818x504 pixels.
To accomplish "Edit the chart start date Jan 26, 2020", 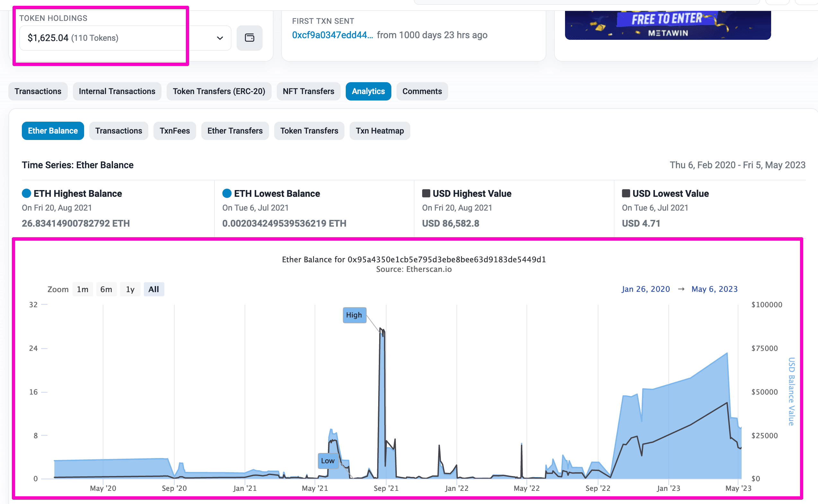I will (646, 289).
